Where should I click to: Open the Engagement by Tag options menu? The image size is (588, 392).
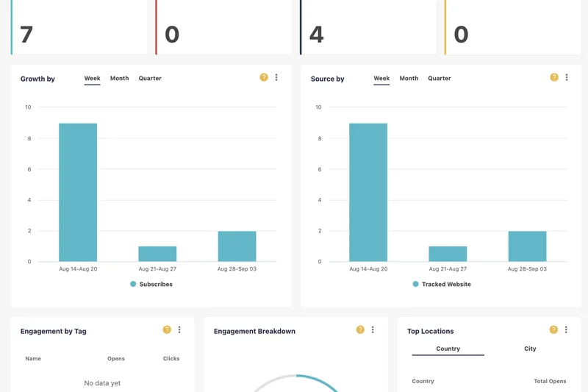[x=179, y=330]
